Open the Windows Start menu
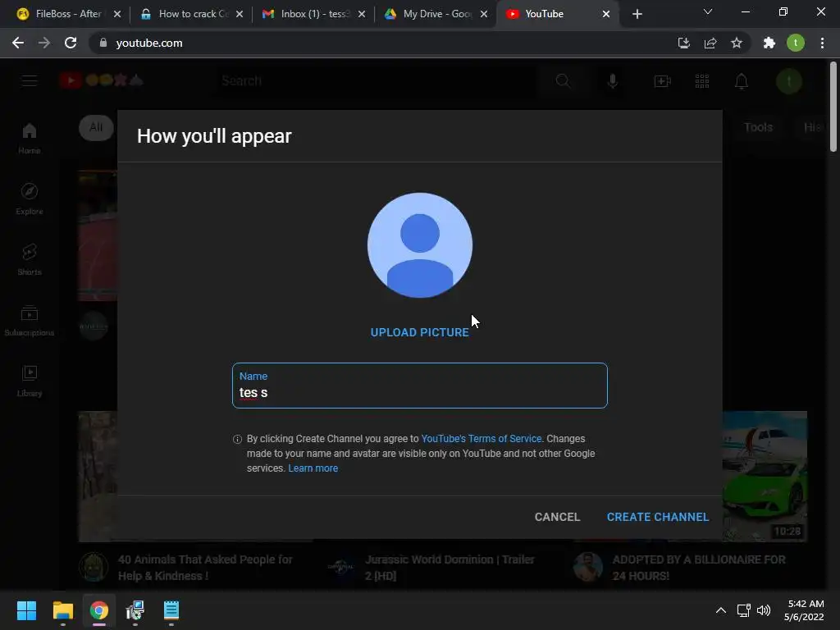The width and height of the screenshot is (840, 630). [26, 610]
